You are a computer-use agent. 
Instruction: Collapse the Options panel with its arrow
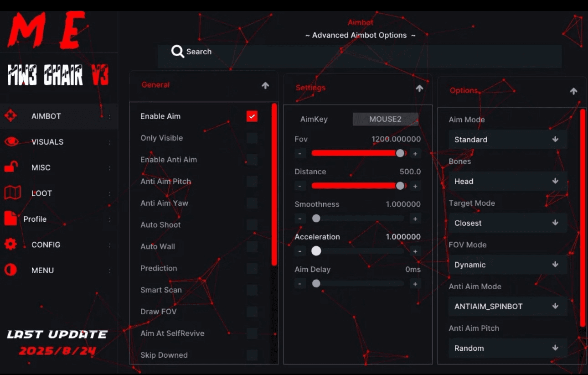[573, 91]
